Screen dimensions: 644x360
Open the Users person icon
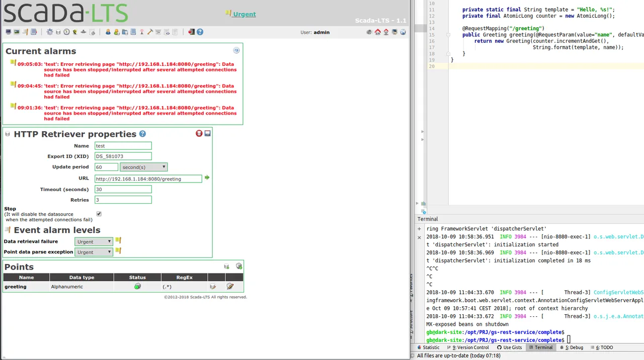tap(108, 32)
